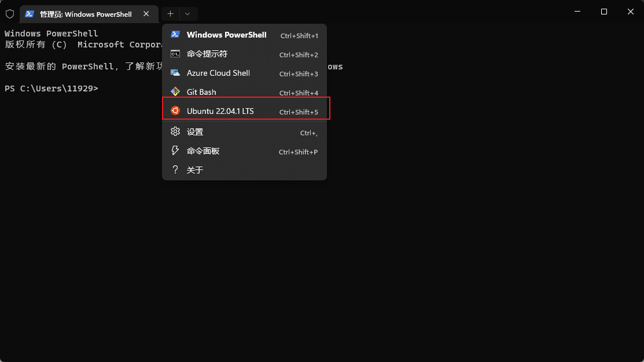Screen dimensions: 644x362
Task: Click the Ctrl+Shift+P shortcut label
Action: pyautogui.click(x=298, y=152)
